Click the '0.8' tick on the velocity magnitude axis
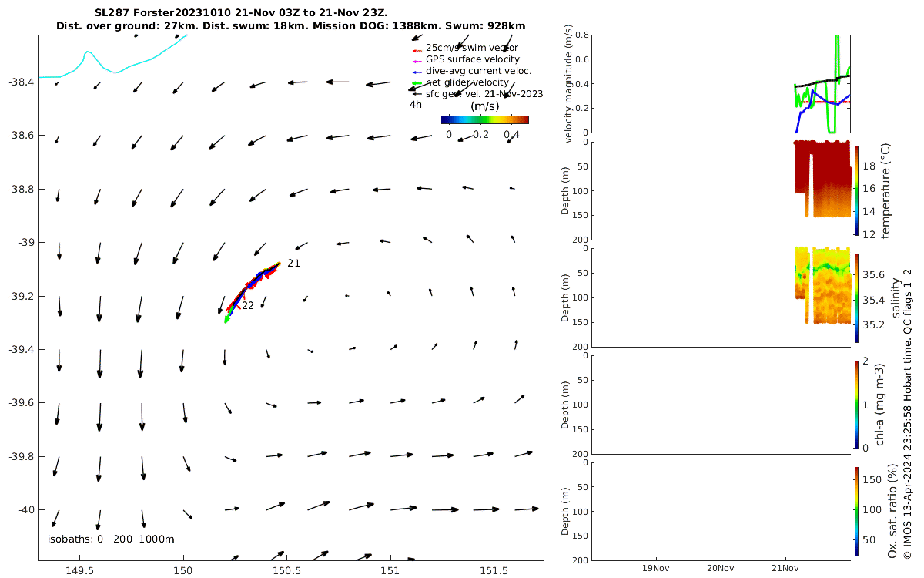 [x=583, y=35]
